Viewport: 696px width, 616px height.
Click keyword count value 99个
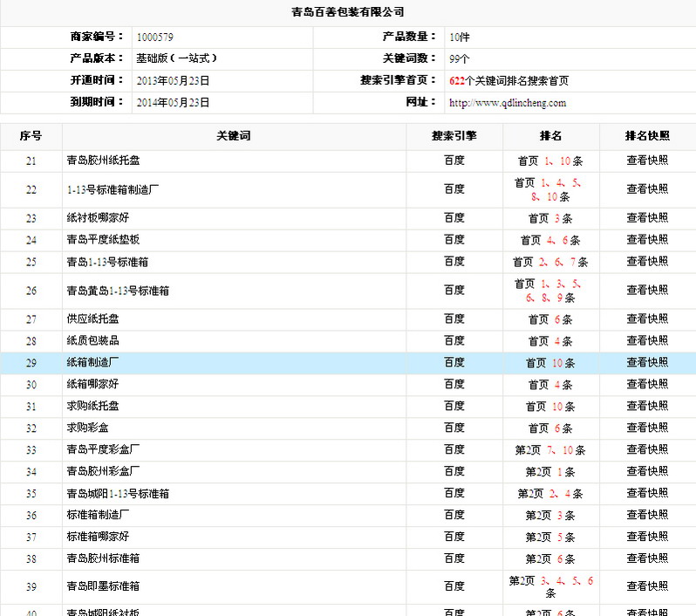[460, 59]
